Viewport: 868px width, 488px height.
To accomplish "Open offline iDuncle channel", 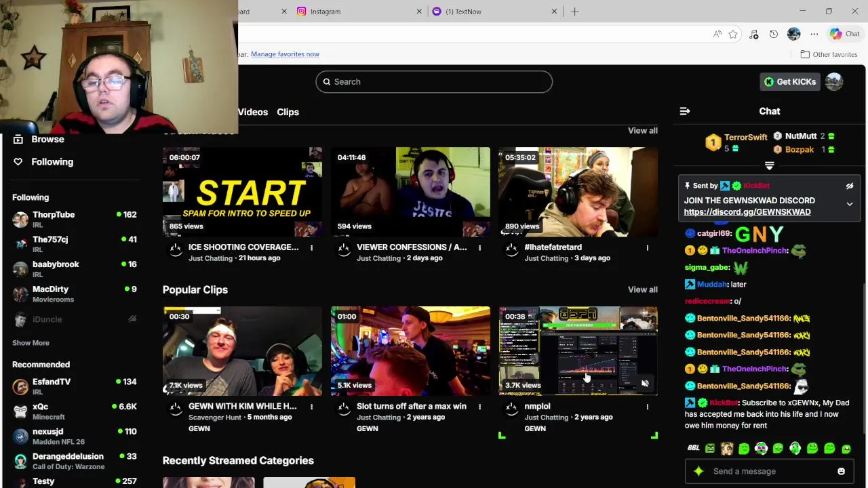I will tap(75, 319).
